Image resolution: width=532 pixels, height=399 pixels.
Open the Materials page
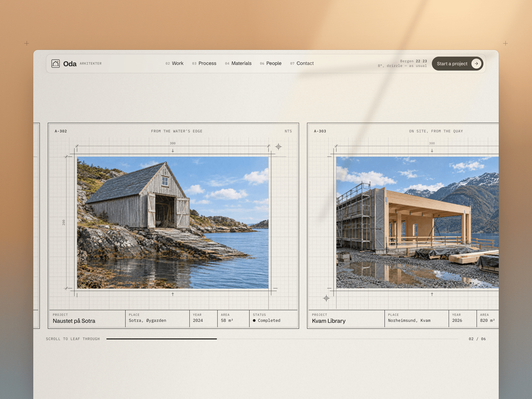238,63
